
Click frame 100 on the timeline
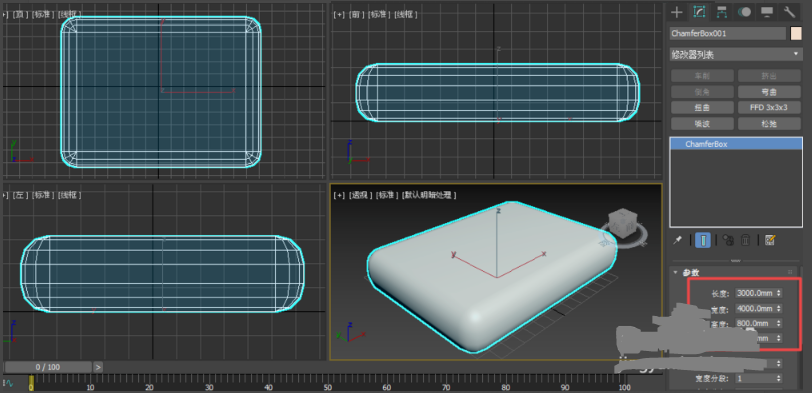625,387
